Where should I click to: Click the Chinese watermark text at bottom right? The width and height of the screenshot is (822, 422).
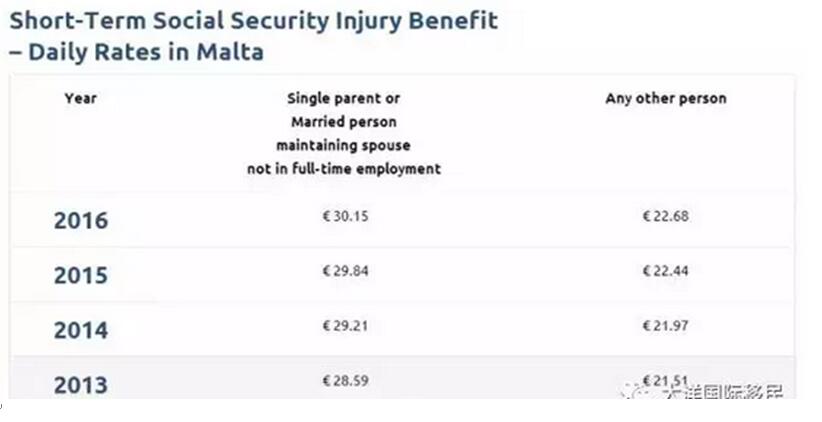pos(723,392)
